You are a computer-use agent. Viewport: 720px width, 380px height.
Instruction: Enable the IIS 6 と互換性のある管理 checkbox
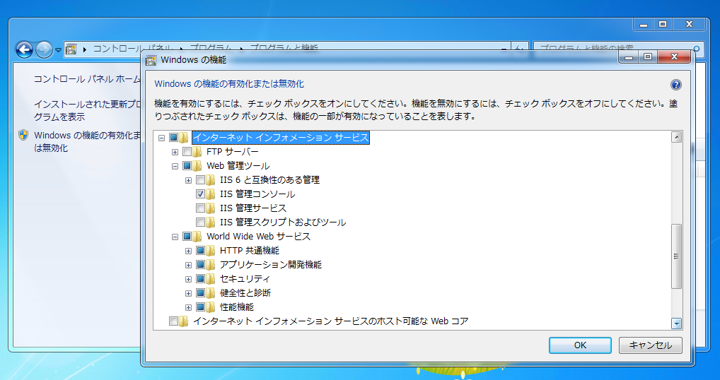pos(200,180)
